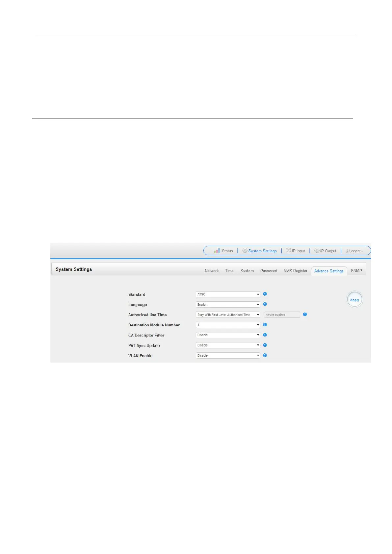Open the PAT Sync Update dropdown
The height and width of the screenshot is (554, 392).
click(228, 345)
